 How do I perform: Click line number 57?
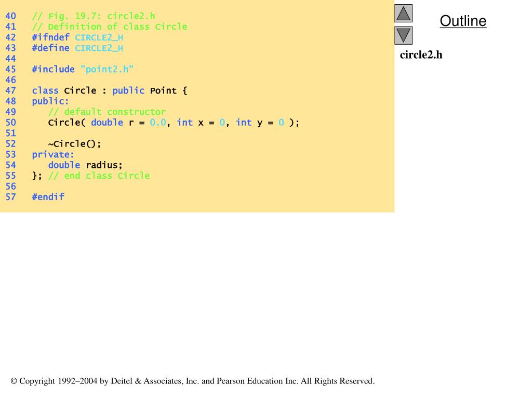point(10,197)
